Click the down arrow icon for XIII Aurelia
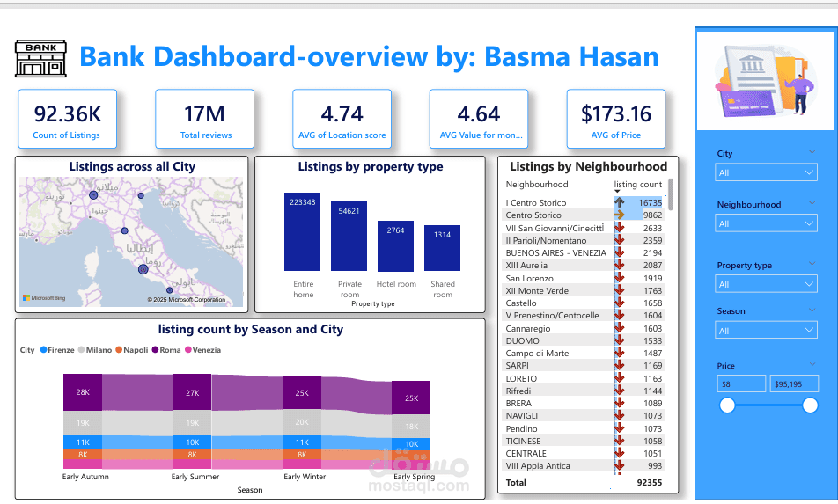 point(620,265)
